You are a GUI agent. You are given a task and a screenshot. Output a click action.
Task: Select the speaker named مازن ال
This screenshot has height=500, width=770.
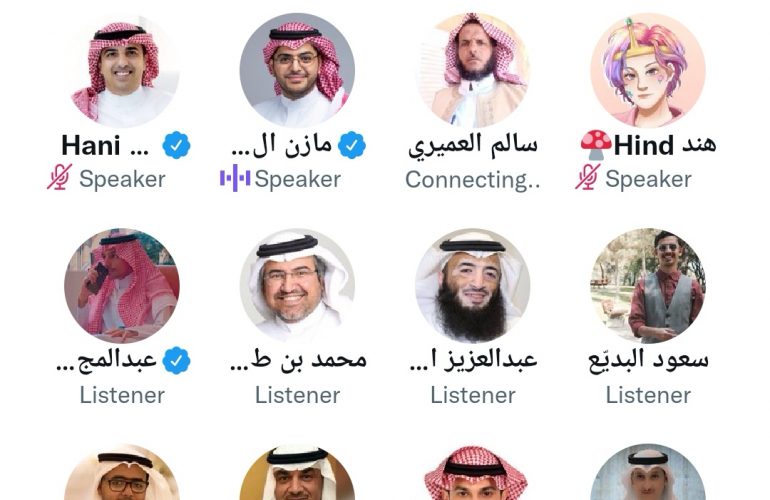[x=282, y=145]
